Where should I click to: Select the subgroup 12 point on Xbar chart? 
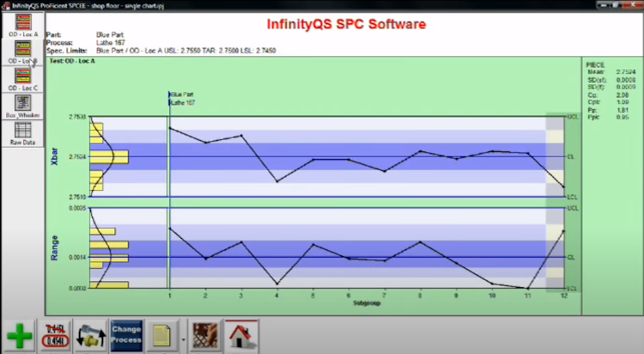(563, 186)
